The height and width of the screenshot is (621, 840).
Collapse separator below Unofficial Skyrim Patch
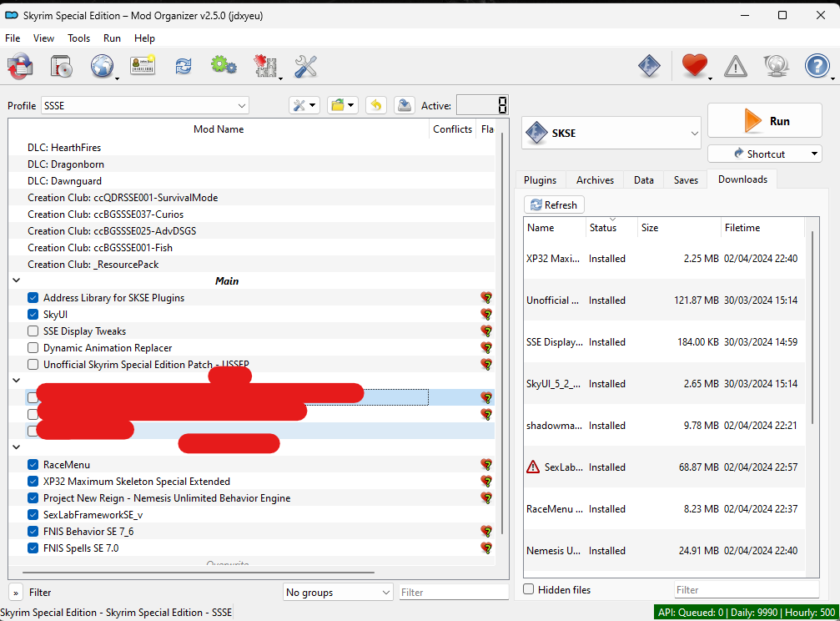pyautogui.click(x=17, y=381)
